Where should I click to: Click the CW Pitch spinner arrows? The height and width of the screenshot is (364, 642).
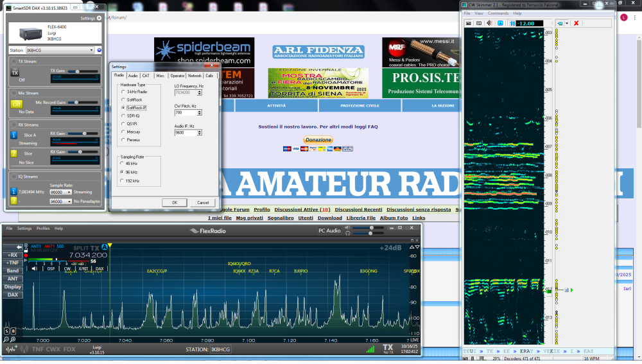tap(200, 112)
